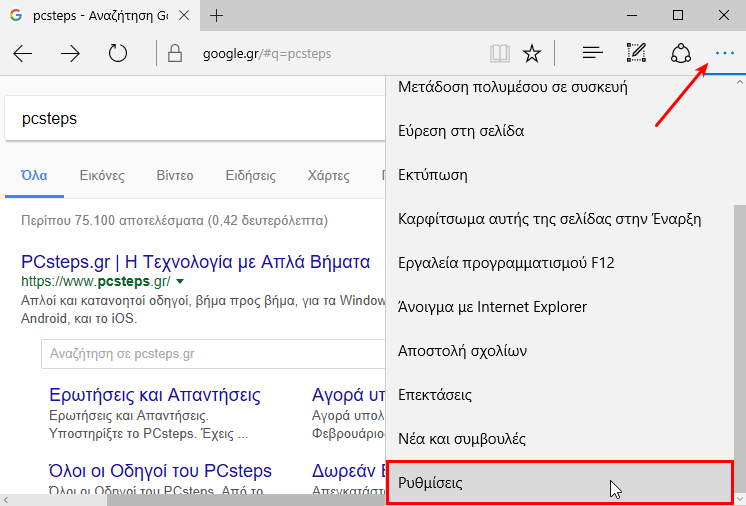Open Ερωτήσεις και Απαντήσεις sitelink

click(x=154, y=395)
